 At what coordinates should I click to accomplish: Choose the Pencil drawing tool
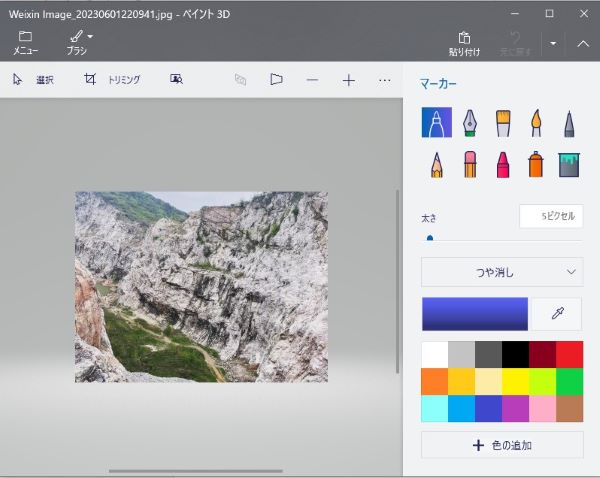click(436, 164)
